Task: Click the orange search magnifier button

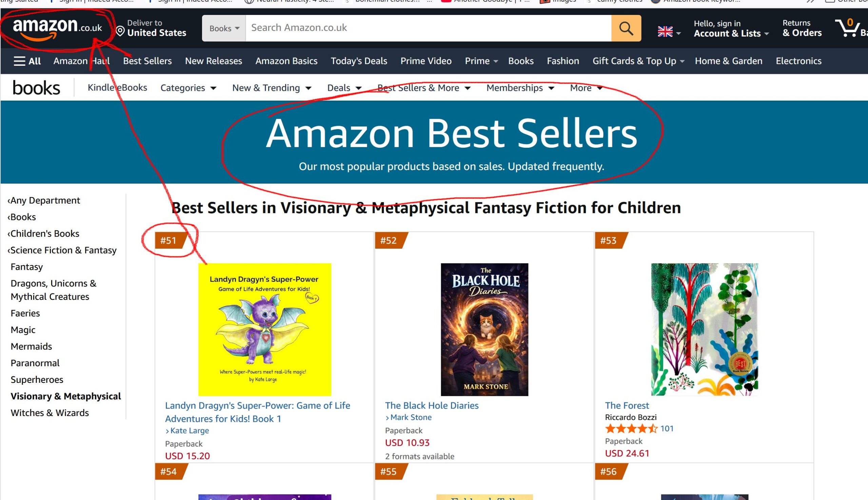Action: [626, 28]
